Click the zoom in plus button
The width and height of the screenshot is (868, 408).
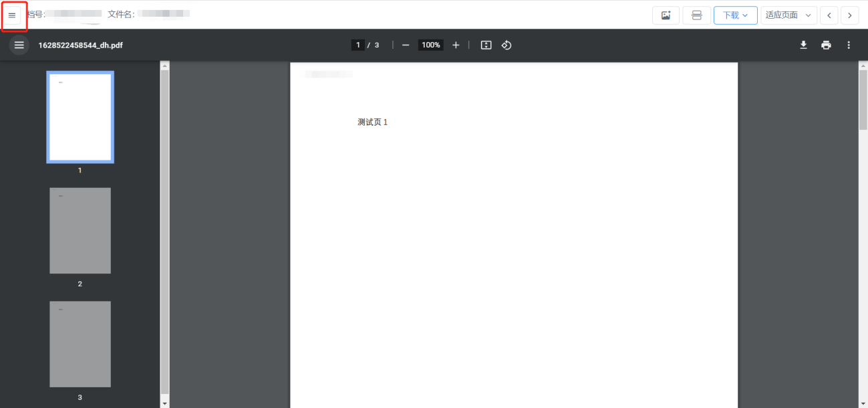coord(456,45)
